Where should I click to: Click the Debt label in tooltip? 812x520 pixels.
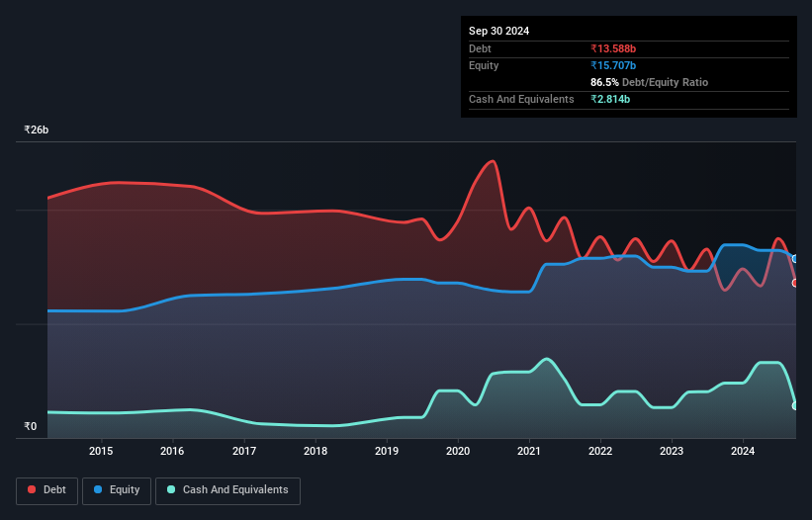pyautogui.click(x=480, y=48)
